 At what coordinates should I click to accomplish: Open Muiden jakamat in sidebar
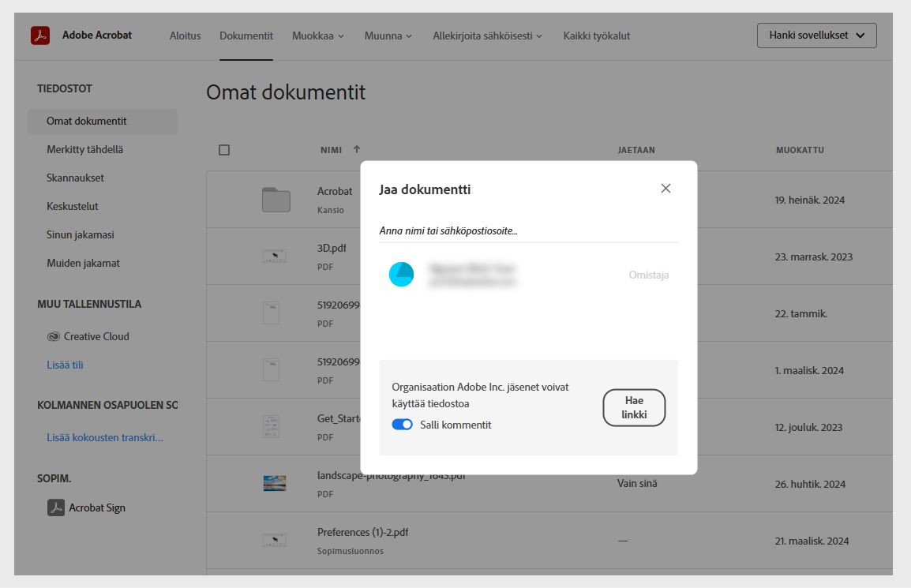click(x=83, y=263)
